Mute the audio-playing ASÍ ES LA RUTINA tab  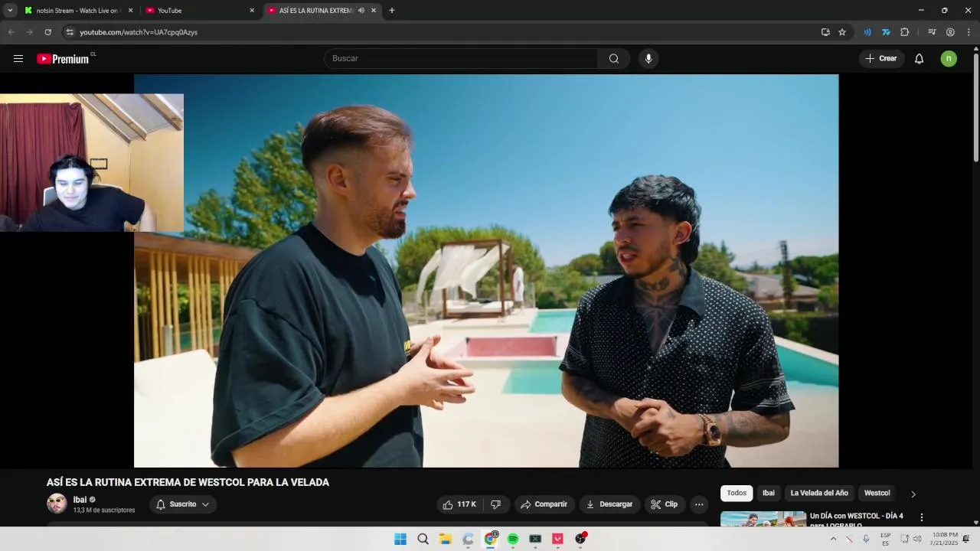click(361, 11)
